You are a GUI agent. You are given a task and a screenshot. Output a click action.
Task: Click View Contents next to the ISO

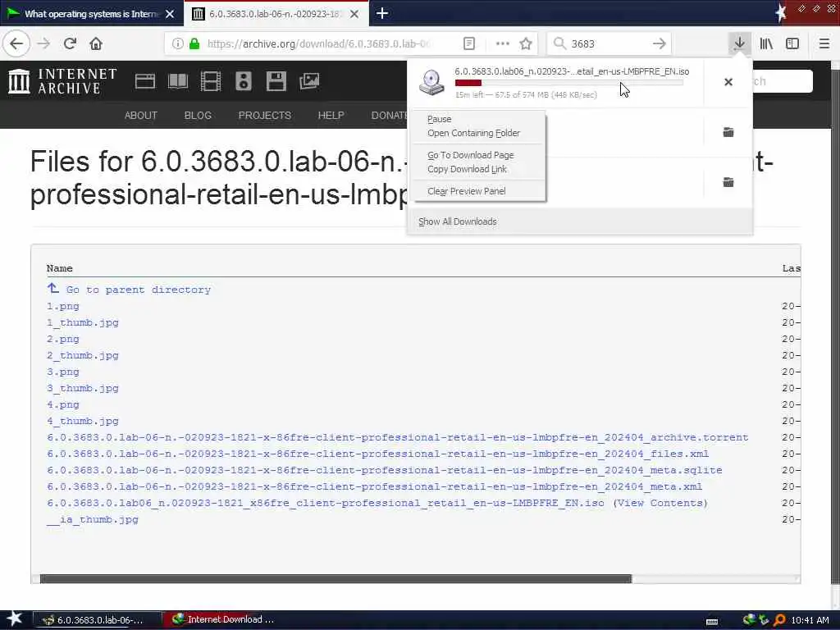click(660, 503)
